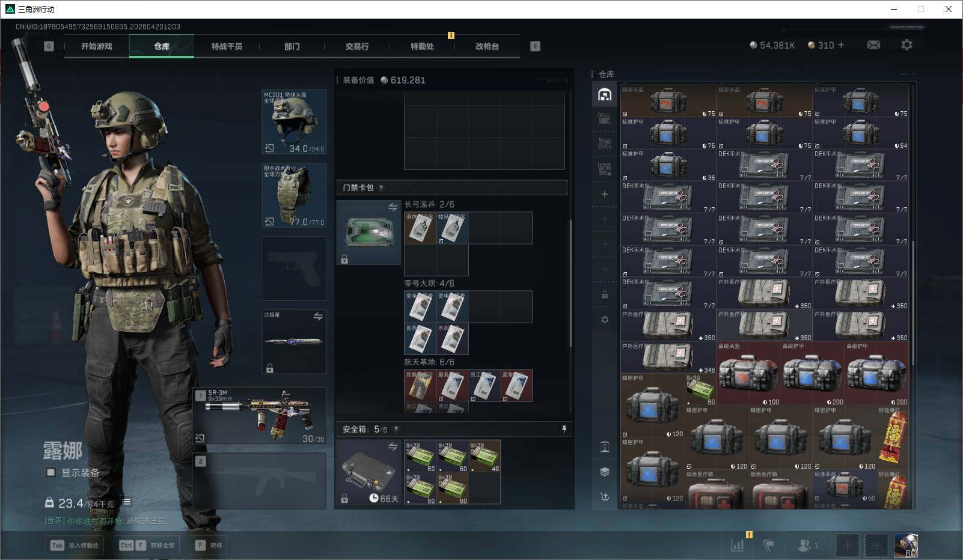Select the 9x39 ammo stack of 49 in 安全箱
The width and height of the screenshot is (963, 560).
point(485,456)
